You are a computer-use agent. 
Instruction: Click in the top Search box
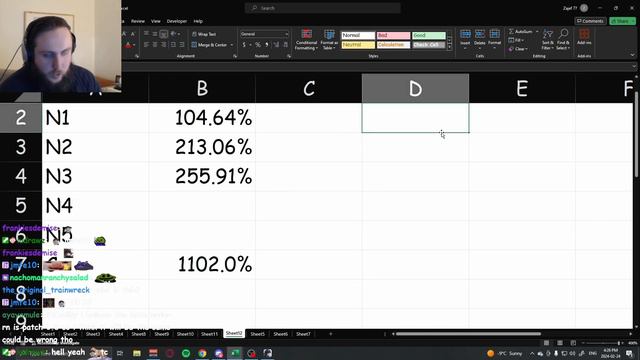[x=322, y=8]
